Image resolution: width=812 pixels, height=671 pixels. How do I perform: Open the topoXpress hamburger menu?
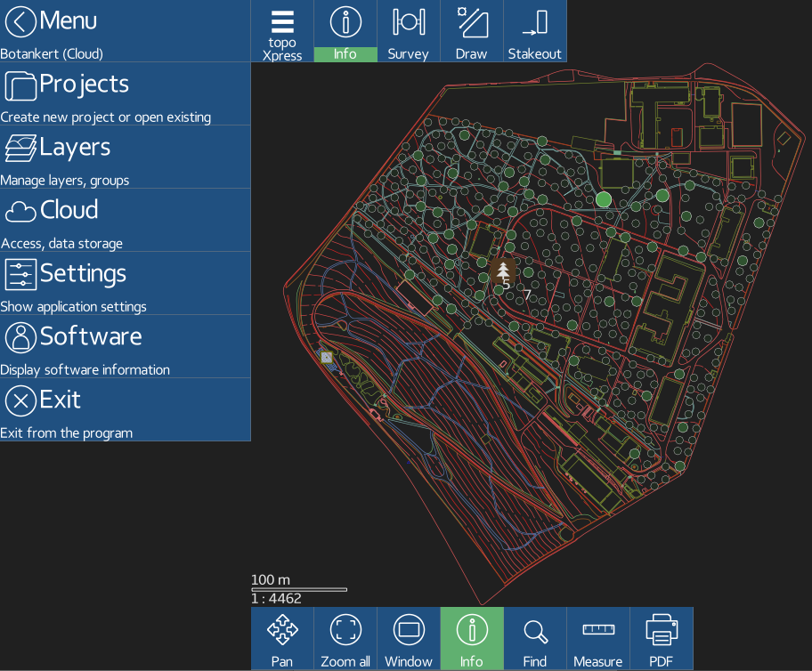[x=282, y=31]
